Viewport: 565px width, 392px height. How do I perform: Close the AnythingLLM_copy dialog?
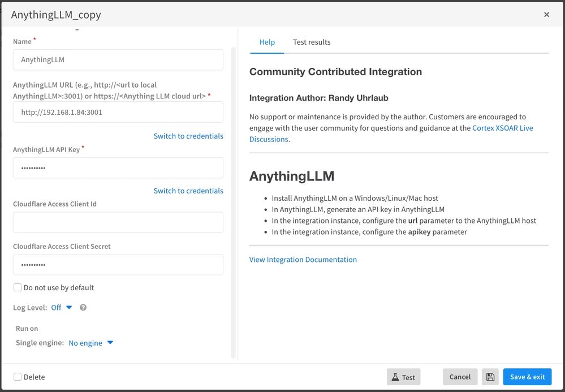[546, 15]
